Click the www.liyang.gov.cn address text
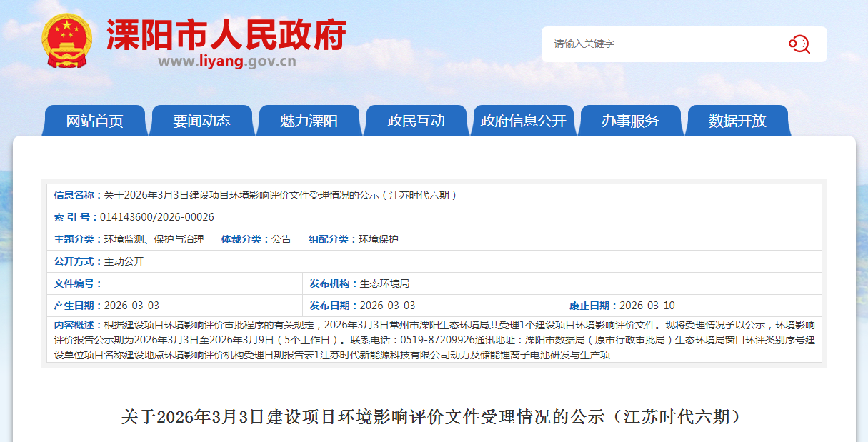 226,61
